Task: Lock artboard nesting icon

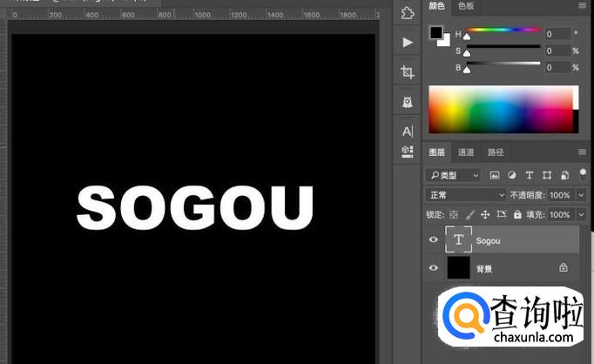Action: click(502, 214)
